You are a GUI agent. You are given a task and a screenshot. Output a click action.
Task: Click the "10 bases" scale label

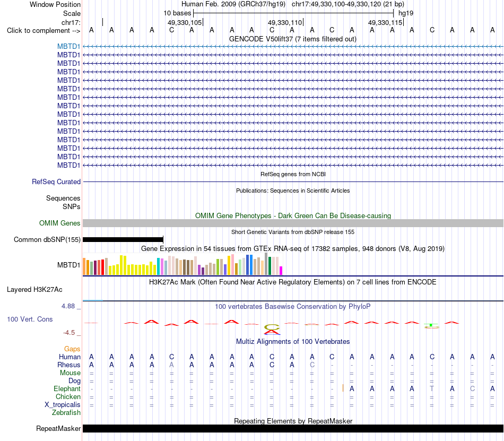coord(177,13)
